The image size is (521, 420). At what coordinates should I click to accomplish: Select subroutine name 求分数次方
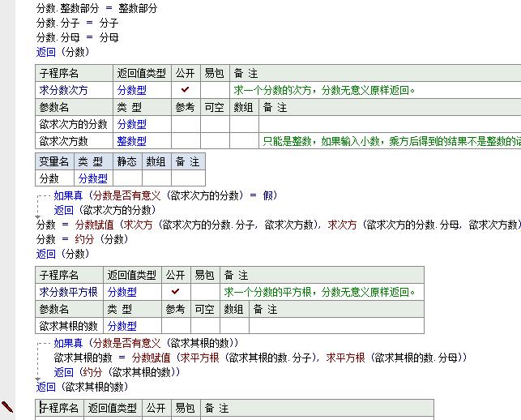coord(63,90)
